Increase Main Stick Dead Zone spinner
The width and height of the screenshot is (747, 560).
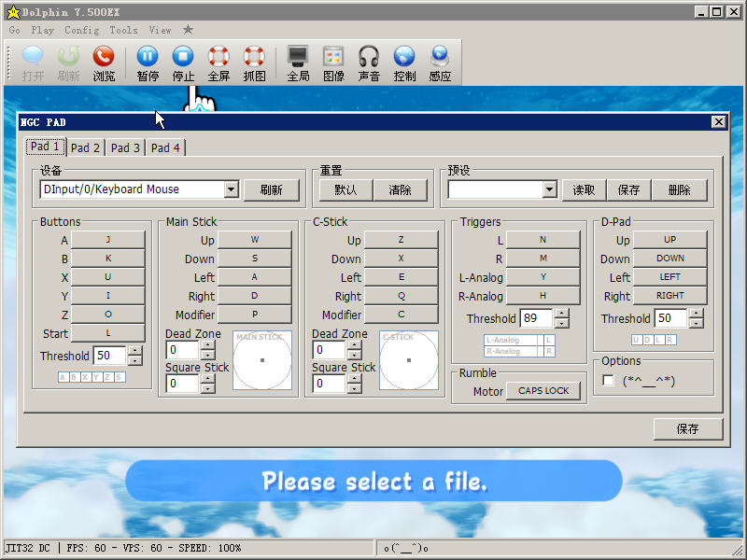point(207,345)
